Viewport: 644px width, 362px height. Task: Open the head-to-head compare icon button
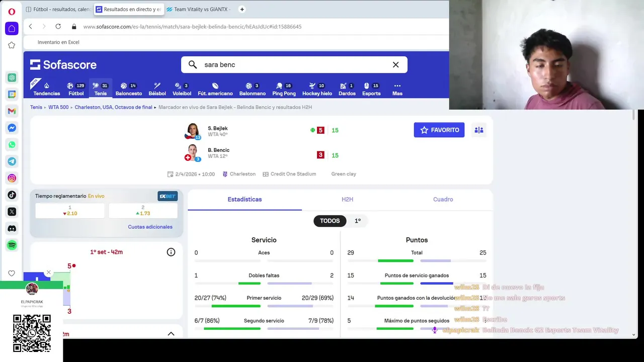479,130
